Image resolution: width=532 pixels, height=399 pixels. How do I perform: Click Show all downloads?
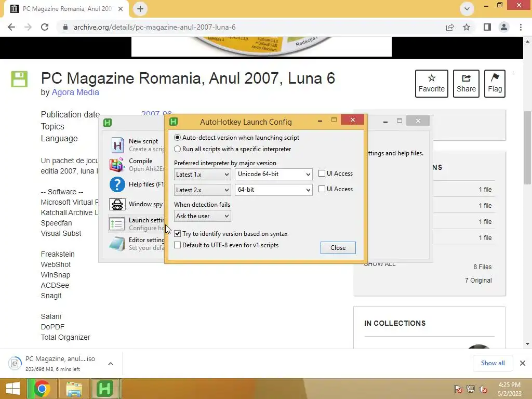point(493,363)
